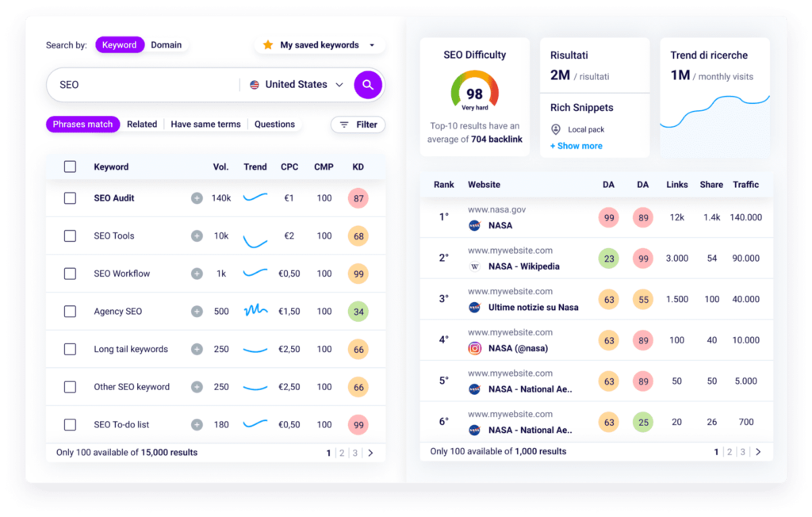
Task: Check the SEO Workflow row checkbox
Action: tap(70, 274)
